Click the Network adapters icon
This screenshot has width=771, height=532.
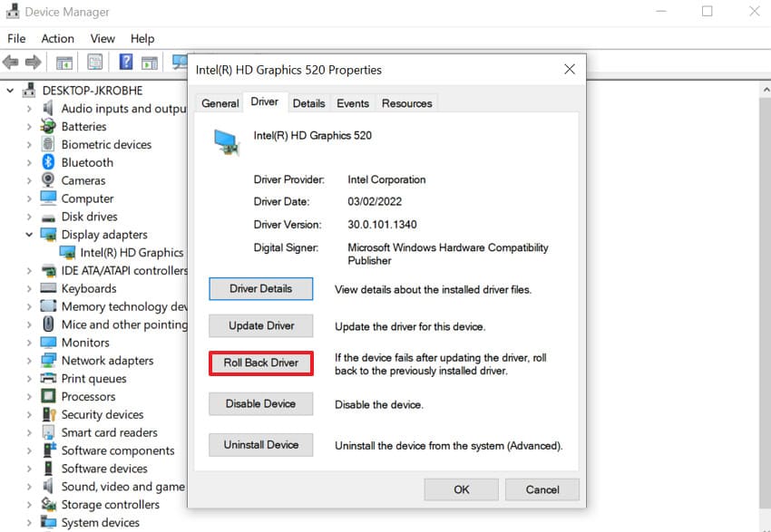tap(48, 360)
